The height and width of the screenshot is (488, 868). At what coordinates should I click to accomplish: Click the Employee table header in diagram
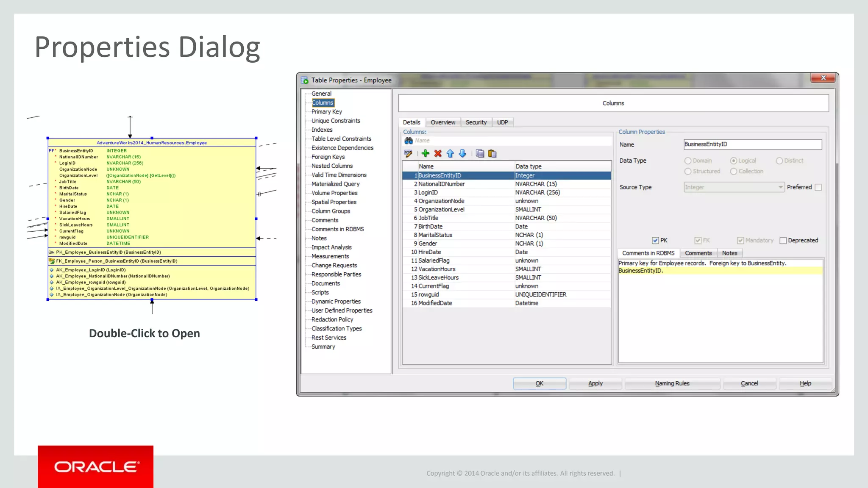point(152,143)
